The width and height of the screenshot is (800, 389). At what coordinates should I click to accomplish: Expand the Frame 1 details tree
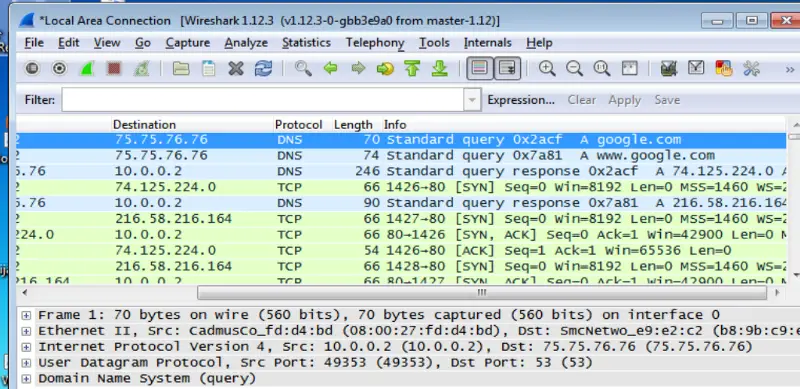coord(26,315)
